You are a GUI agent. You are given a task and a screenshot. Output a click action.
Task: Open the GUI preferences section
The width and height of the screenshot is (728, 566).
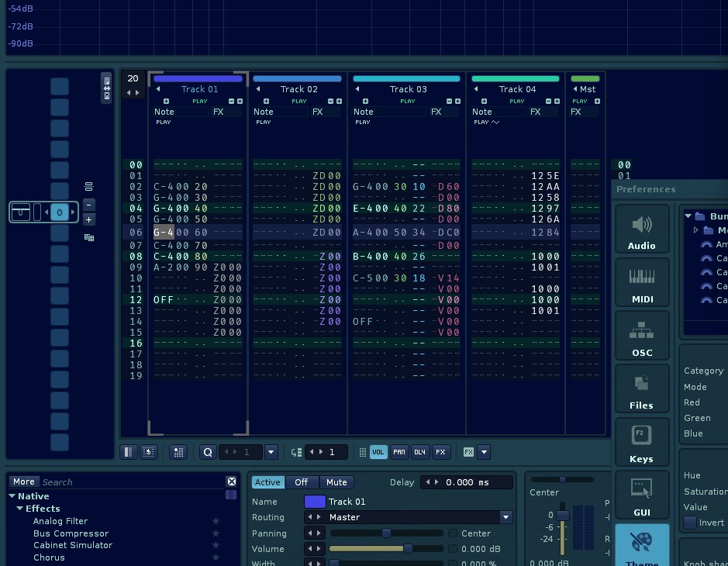[642, 496]
